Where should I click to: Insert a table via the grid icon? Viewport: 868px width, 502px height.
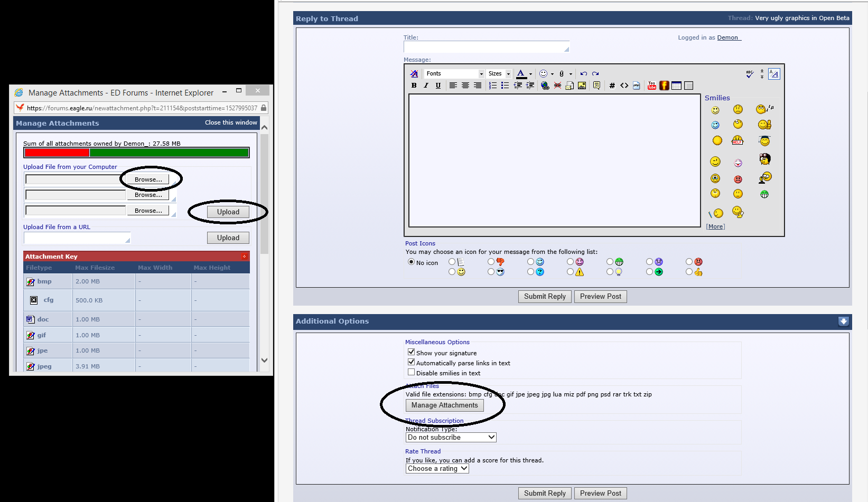tap(676, 86)
